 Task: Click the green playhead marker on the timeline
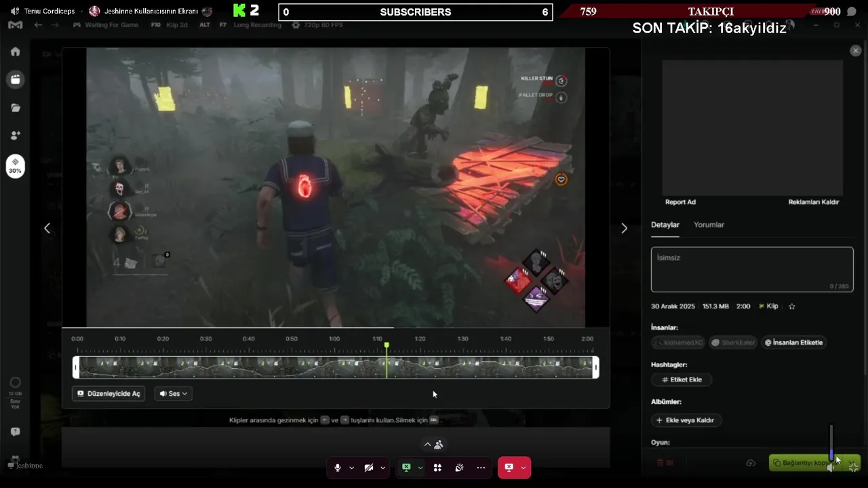point(387,346)
